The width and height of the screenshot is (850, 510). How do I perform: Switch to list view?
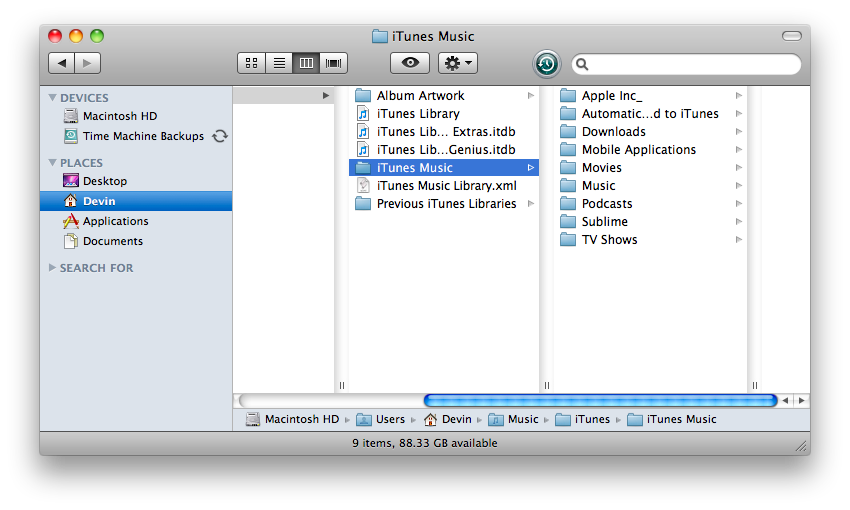[x=279, y=63]
